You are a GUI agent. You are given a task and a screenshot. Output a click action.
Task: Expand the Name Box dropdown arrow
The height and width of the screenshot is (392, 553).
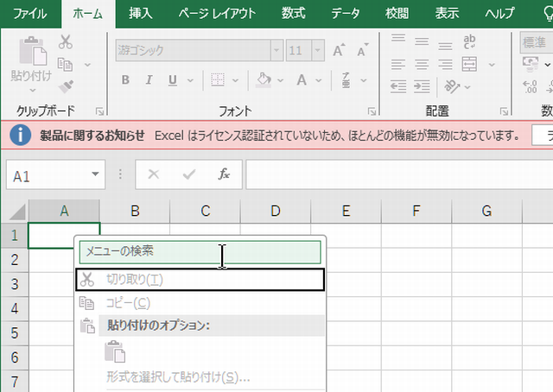coord(95,175)
